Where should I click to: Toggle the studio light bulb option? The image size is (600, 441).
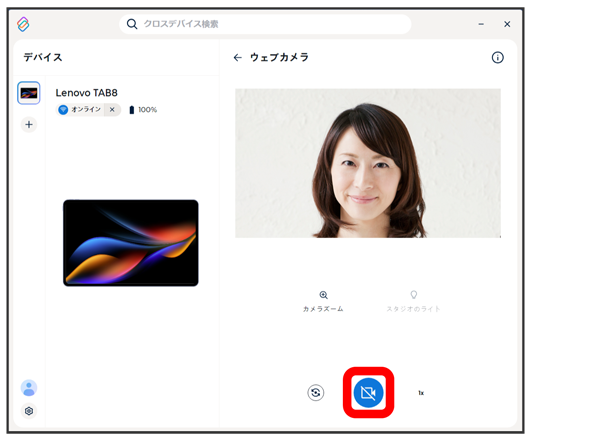point(413,301)
